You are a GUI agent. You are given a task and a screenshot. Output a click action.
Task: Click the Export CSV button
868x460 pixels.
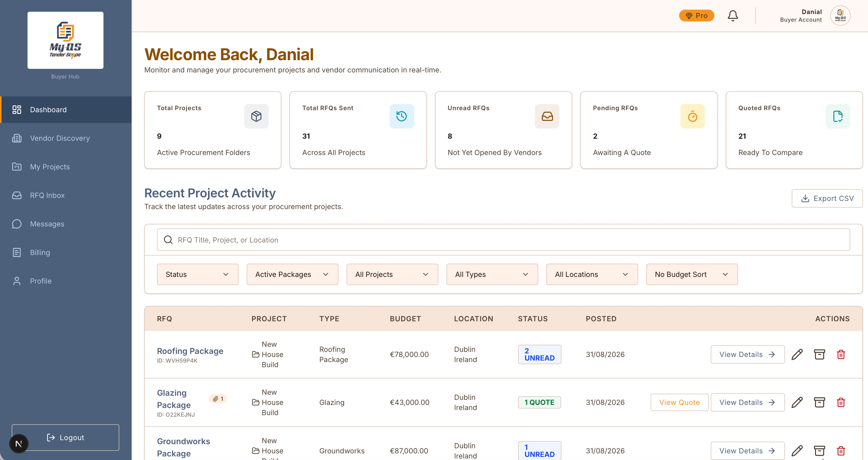[x=827, y=198]
